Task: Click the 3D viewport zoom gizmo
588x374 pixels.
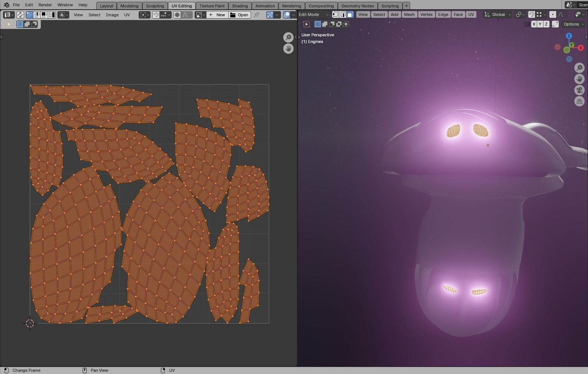Action: point(579,68)
